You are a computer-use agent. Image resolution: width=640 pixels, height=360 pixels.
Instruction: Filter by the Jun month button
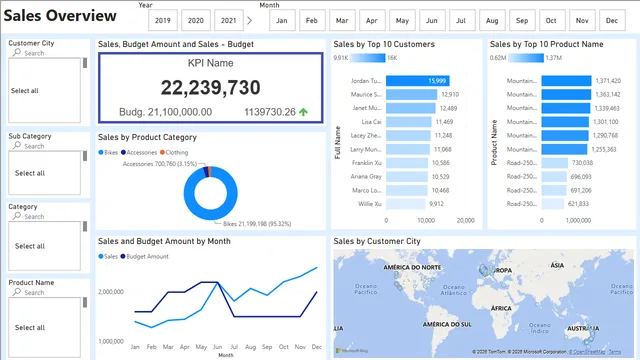(432, 20)
